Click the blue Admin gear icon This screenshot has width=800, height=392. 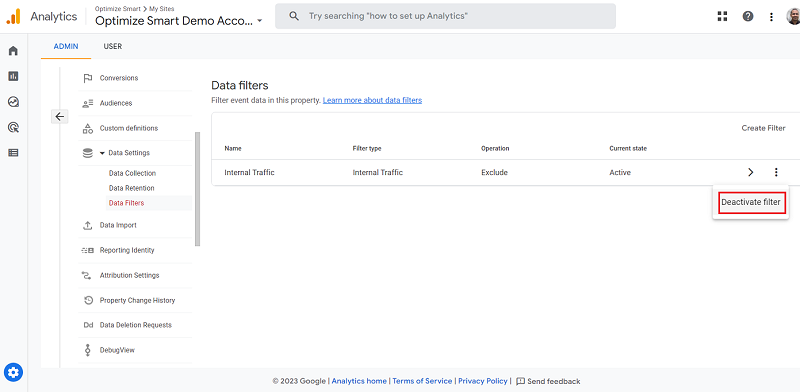pos(13,372)
